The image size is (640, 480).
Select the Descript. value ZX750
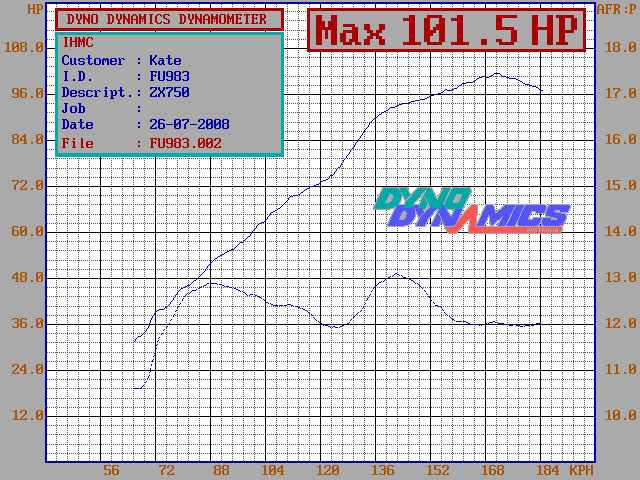[x=169, y=92]
